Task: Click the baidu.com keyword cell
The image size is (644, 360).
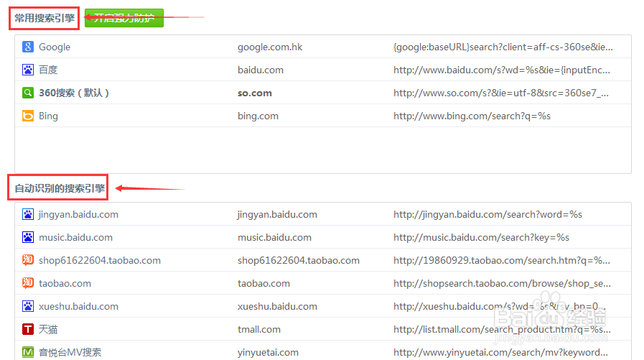Action: click(x=261, y=70)
